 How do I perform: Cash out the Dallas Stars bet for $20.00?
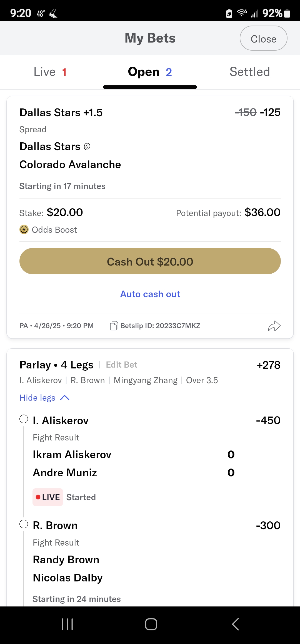[150, 261]
